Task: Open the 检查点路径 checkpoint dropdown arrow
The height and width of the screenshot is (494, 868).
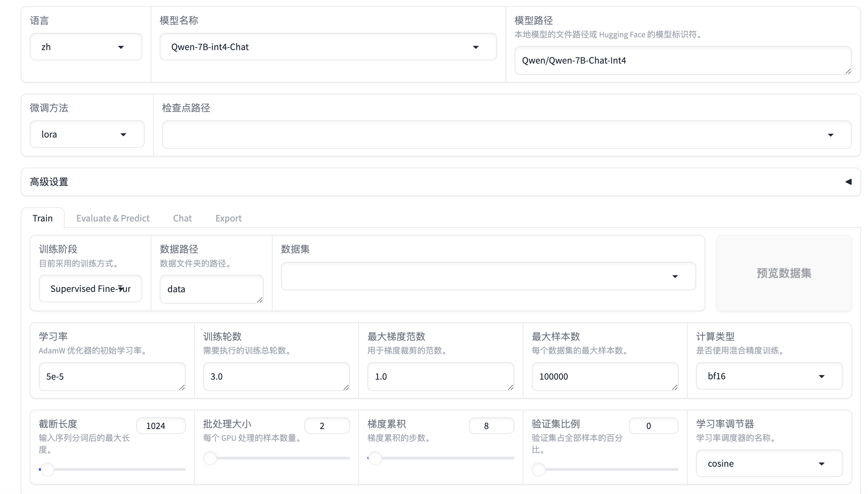Action: 831,135
